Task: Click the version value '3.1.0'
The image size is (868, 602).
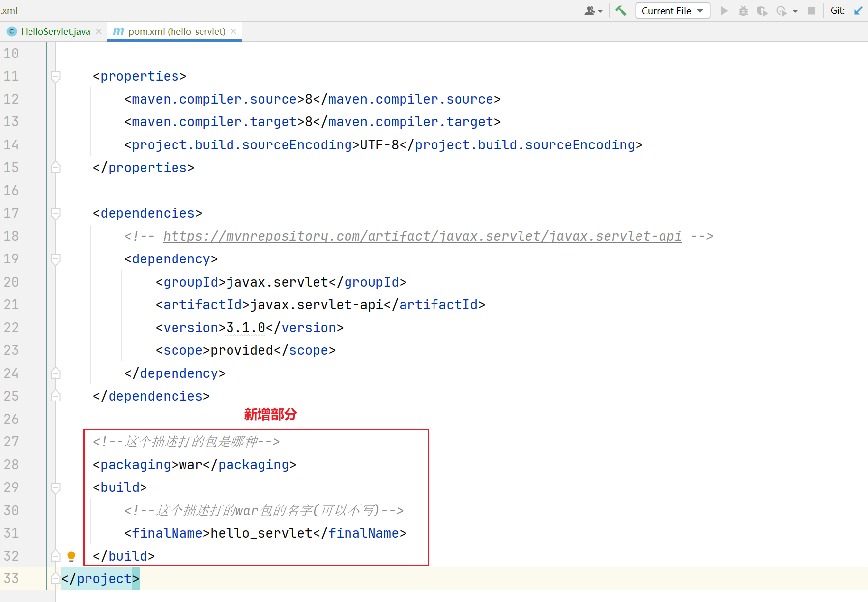Action: tap(246, 328)
